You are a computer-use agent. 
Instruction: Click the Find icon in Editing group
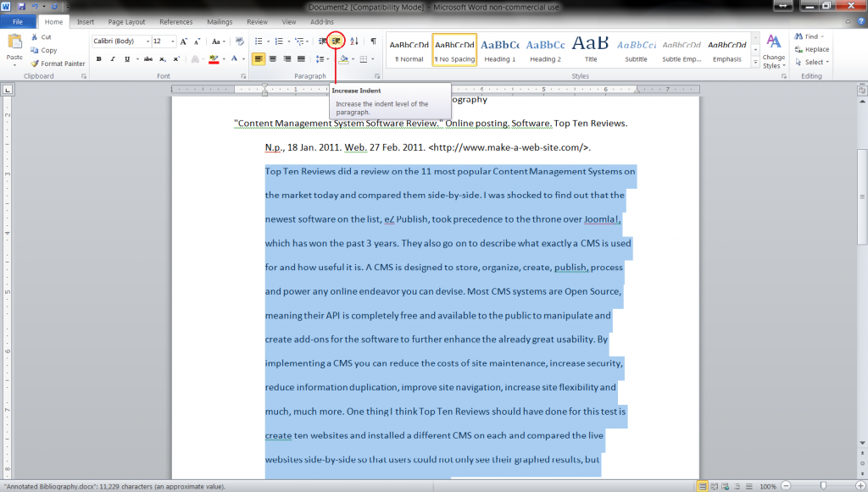[797, 37]
